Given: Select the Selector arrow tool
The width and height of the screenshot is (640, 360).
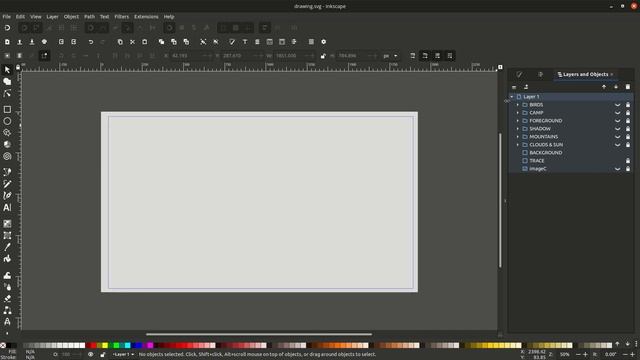Looking at the screenshot, I should [x=7, y=70].
